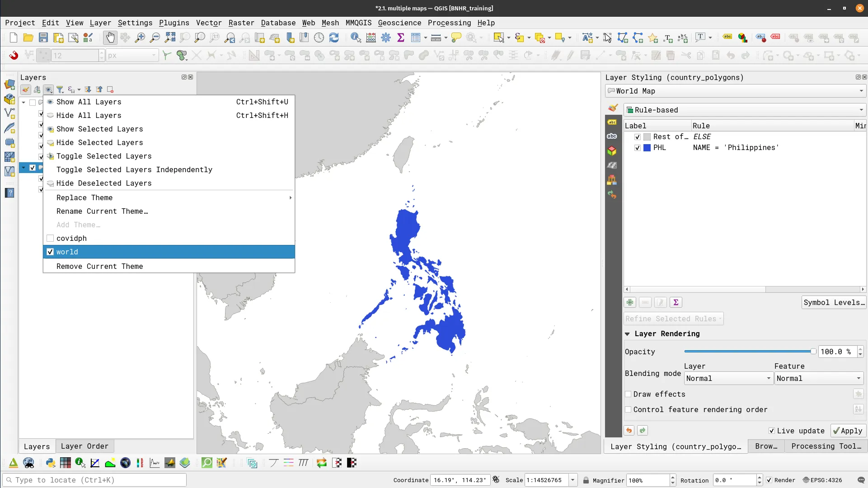Click the add rule green plus icon
This screenshot has width=868, height=488.
point(629,302)
